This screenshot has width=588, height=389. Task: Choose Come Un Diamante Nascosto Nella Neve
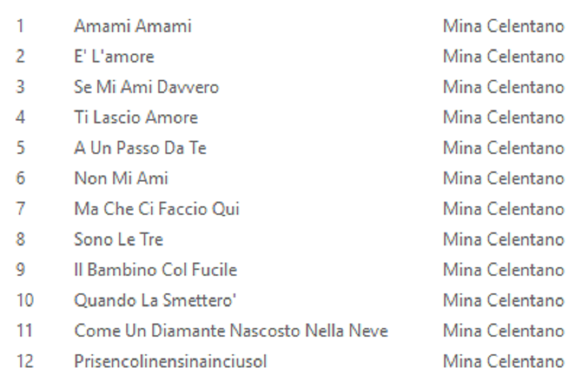pos(230,331)
